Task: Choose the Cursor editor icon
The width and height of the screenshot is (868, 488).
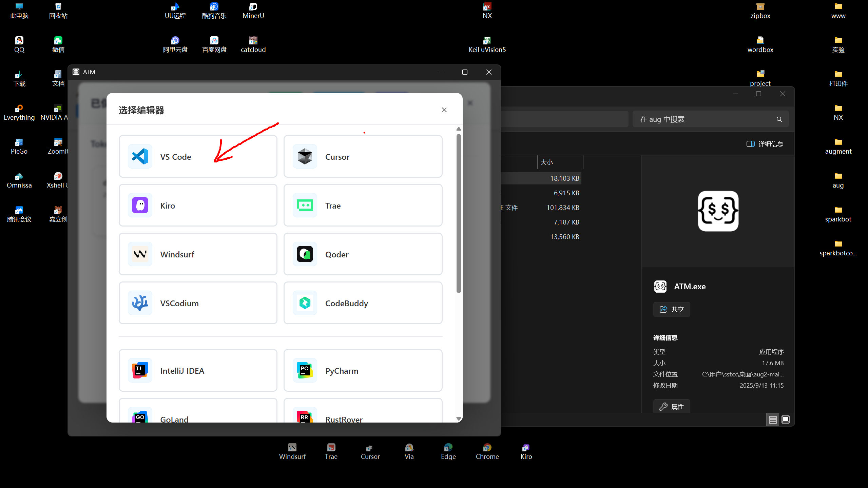Action: click(305, 156)
